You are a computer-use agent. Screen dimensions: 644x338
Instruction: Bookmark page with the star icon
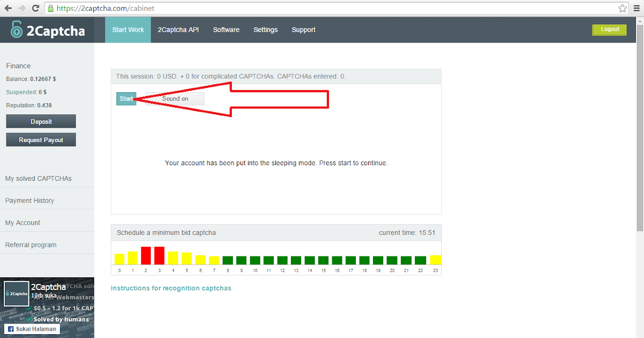click(623, 9)
